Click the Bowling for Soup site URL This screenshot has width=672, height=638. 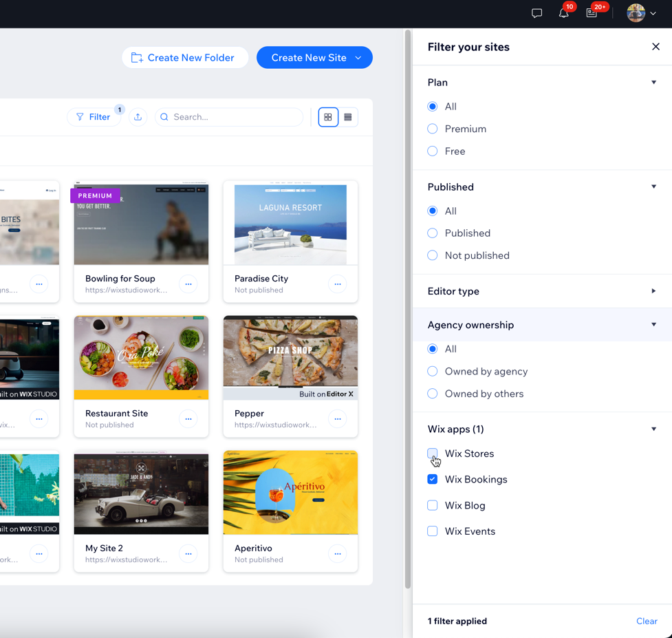(126, 290)
